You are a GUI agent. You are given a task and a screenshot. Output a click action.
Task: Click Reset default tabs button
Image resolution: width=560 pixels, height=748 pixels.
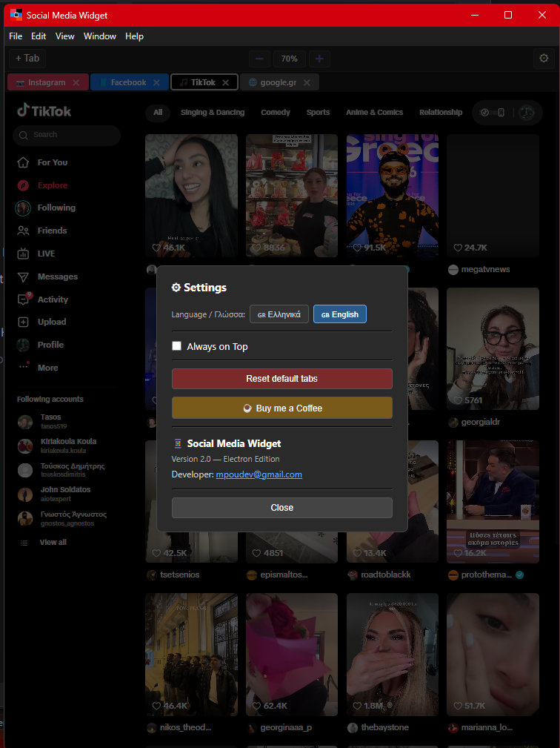[282, 379]
